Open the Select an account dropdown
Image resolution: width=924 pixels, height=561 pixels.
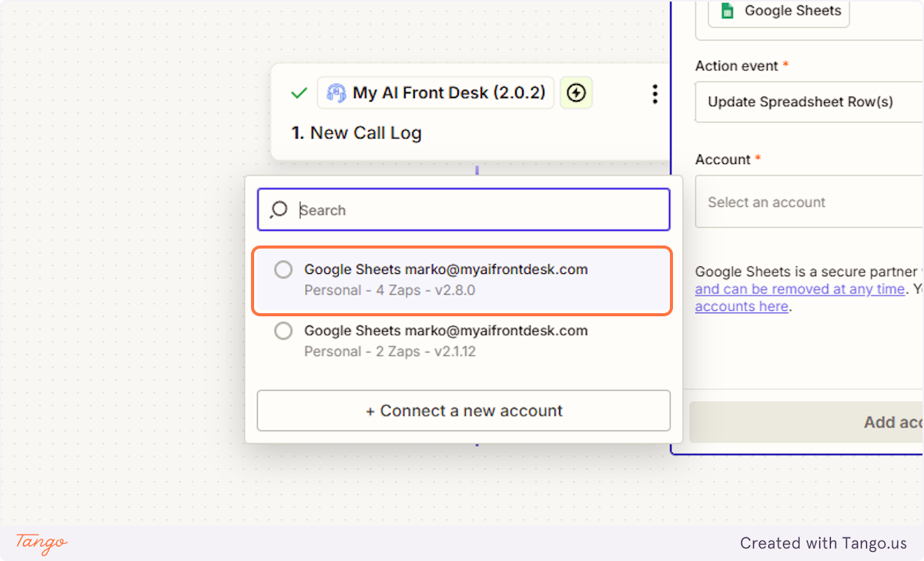coord(809,202)
